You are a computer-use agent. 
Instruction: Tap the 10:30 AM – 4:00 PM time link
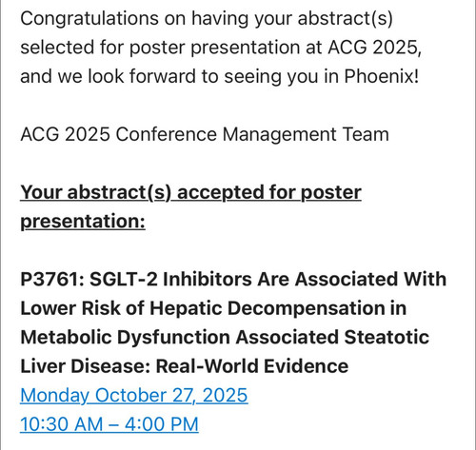(x=109, y=424)
